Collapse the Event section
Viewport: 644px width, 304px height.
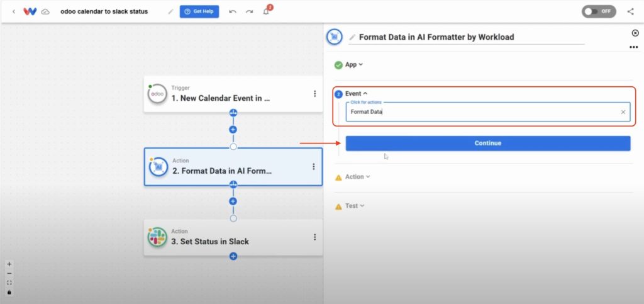coord(356,94)
